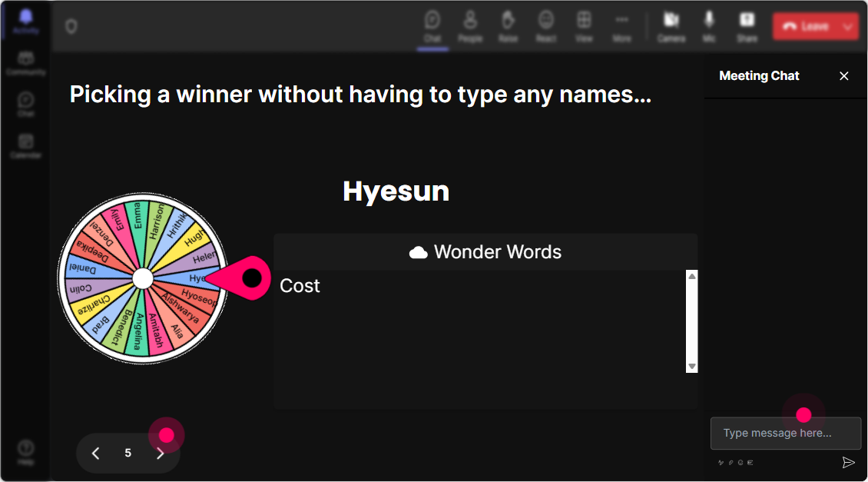868x482 pixels.
Task: Open the Community section in sidebar
Action: click(25, 62)
